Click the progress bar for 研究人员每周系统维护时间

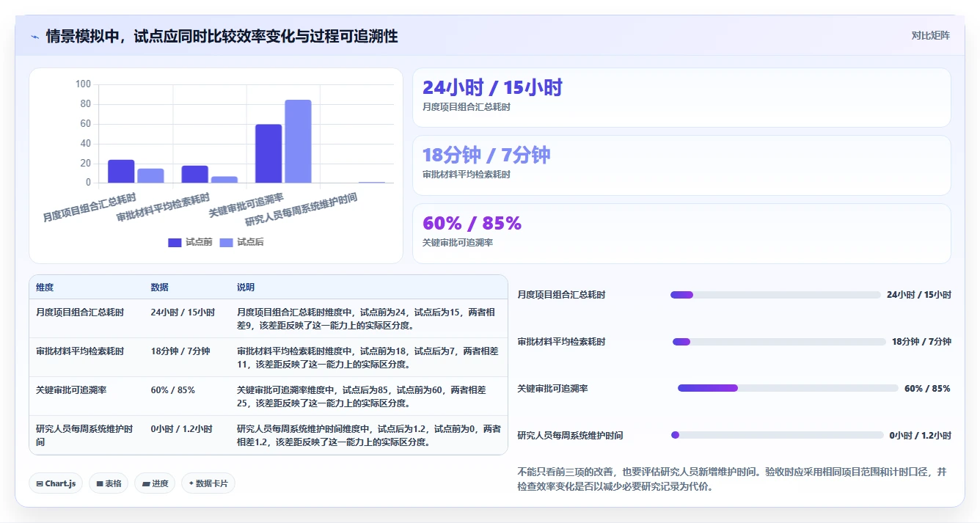pos(778,435)
